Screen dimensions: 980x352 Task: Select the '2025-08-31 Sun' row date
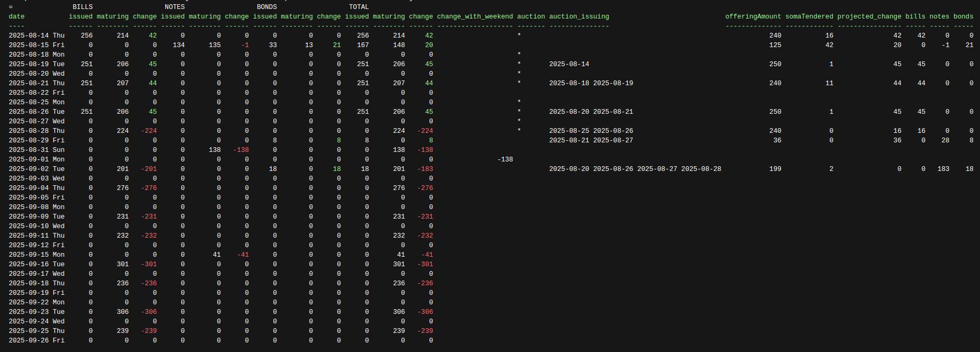37,150
